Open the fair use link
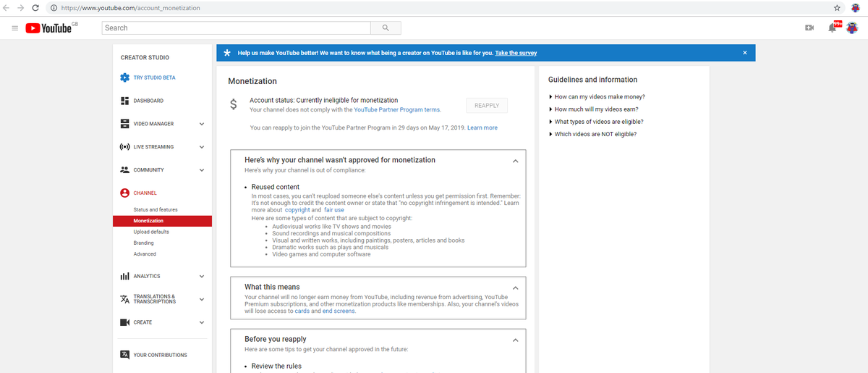The width and height of the screenshot is (868, 373). [334, 210]
